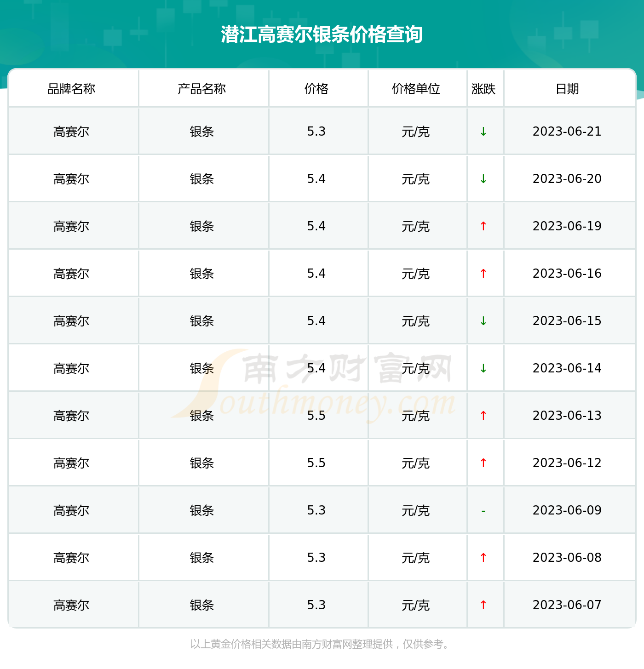Viewport: 644px width, 669px height.
Task: Click the down arrow in the 2023-06-21 row
Action: 483,132
